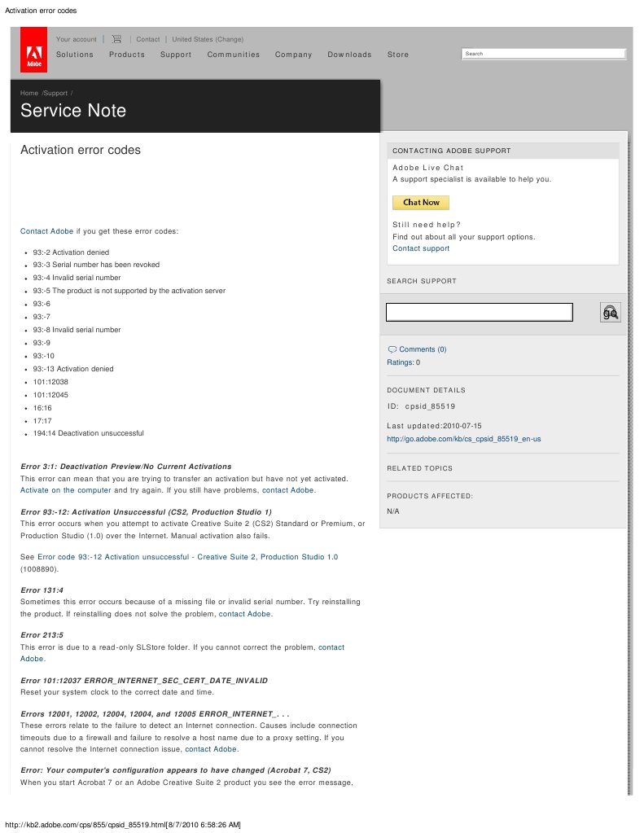Change region via United States (Change)
644x833 pixels.
tap(208, 39)
